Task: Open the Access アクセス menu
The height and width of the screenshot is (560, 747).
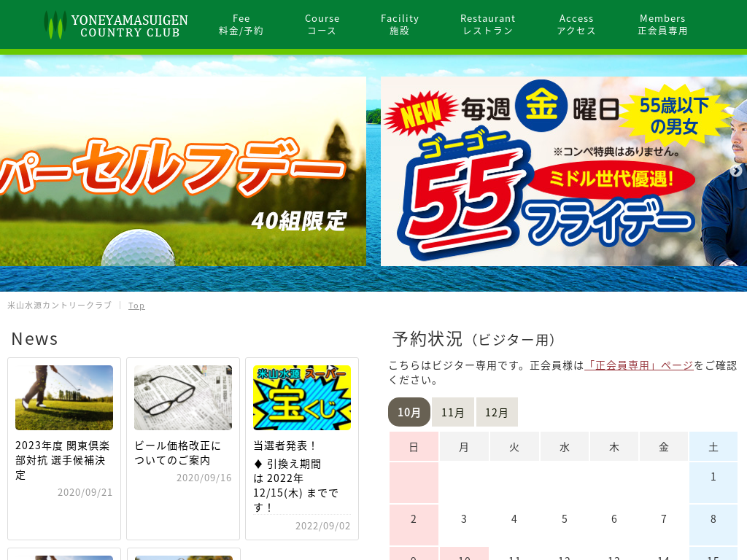Action: (576, 25)
